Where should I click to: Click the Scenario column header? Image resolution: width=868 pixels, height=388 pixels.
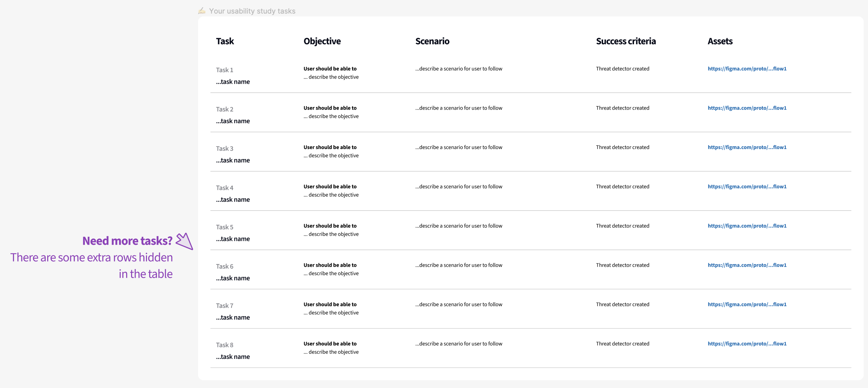(432, 41)
